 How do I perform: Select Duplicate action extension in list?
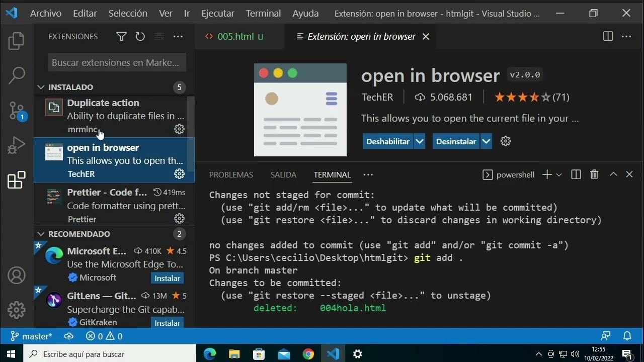[111, 116]
